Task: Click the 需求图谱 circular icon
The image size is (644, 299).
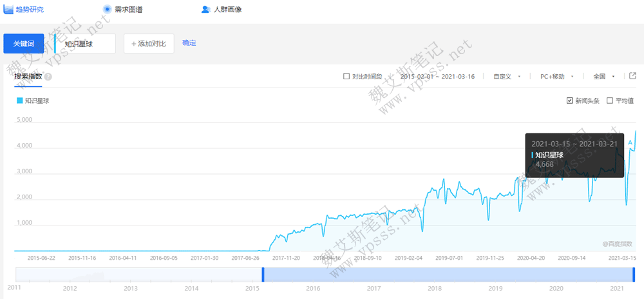Action: (x=107, y=9)
